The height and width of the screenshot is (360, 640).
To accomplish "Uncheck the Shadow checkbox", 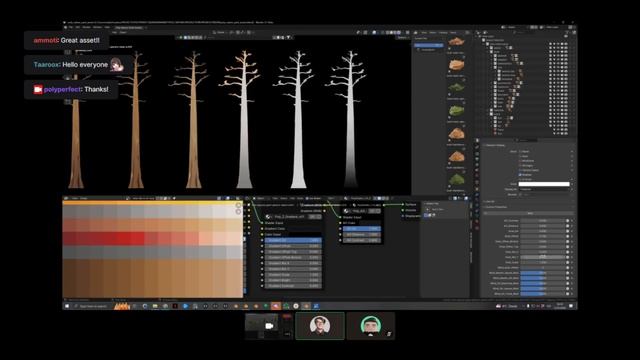I will 520,175.
